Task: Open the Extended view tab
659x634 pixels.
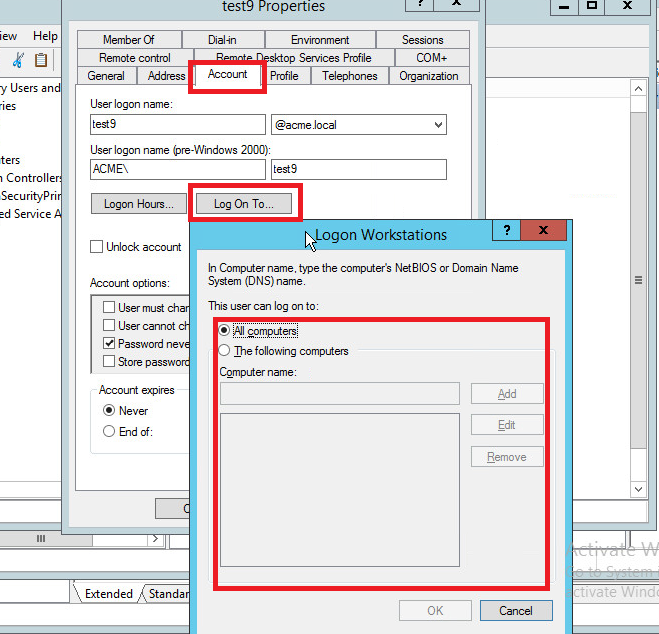Action: (108, 593)
